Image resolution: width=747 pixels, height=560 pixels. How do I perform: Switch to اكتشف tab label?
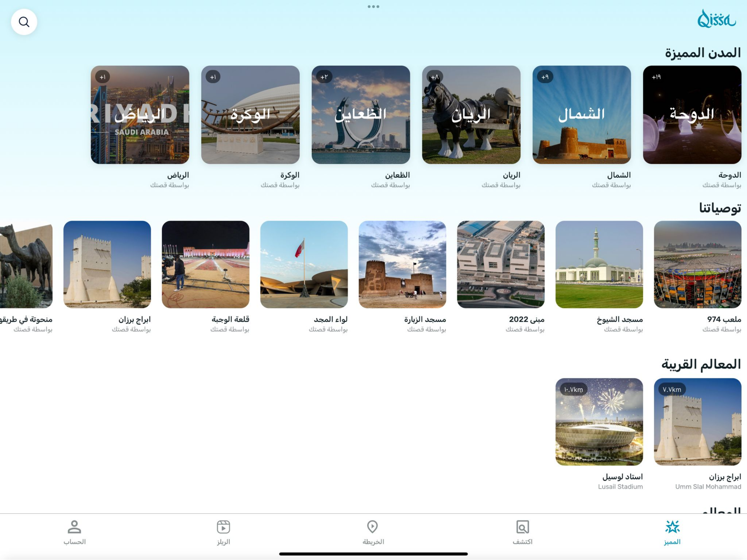tap(523, 542)
